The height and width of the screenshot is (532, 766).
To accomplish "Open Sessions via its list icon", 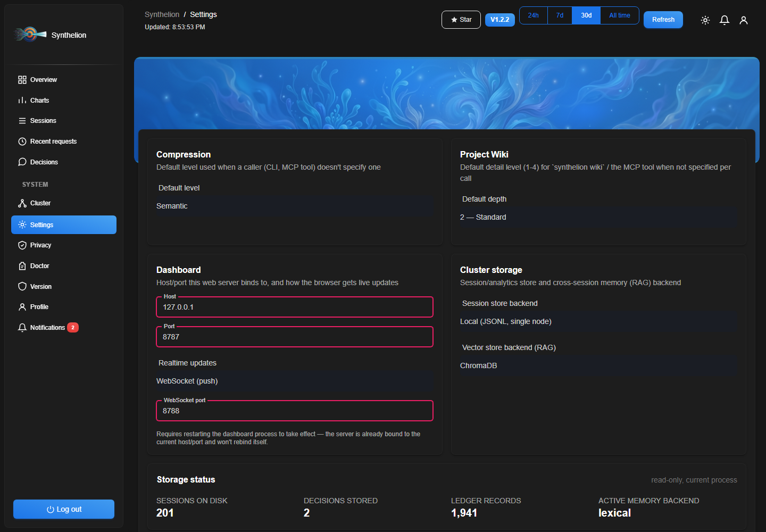I will [x=22, y=121].
